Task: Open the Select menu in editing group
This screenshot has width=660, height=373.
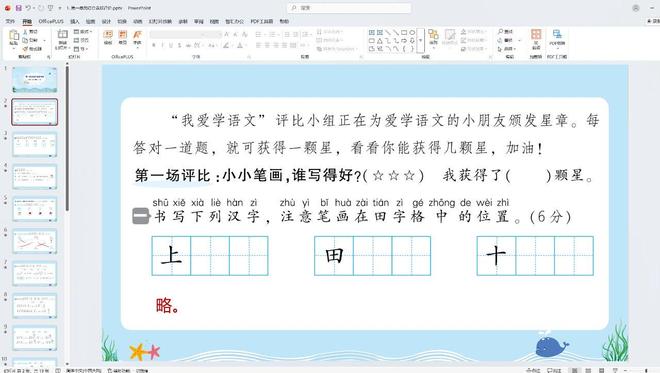Action: pyautogui.click(x=506, y=49)
